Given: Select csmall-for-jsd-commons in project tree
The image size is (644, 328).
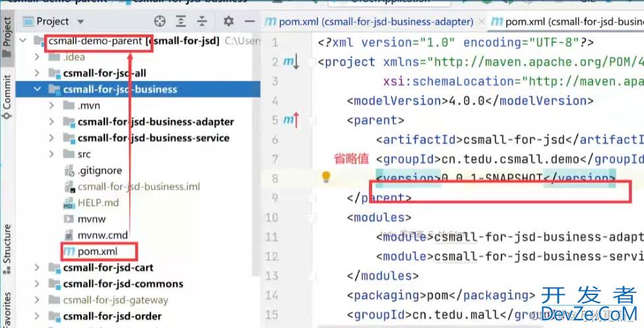Looking at the screenshot, I should point(138,284).
